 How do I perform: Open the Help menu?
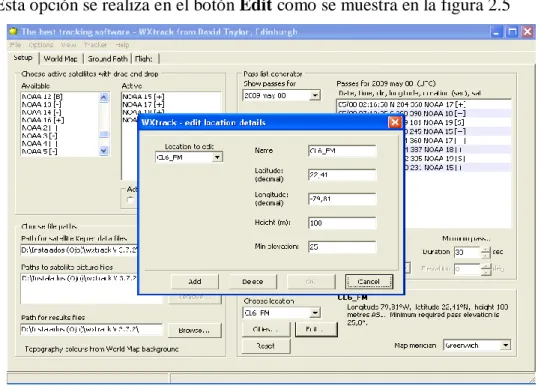[x=122, y=45]
